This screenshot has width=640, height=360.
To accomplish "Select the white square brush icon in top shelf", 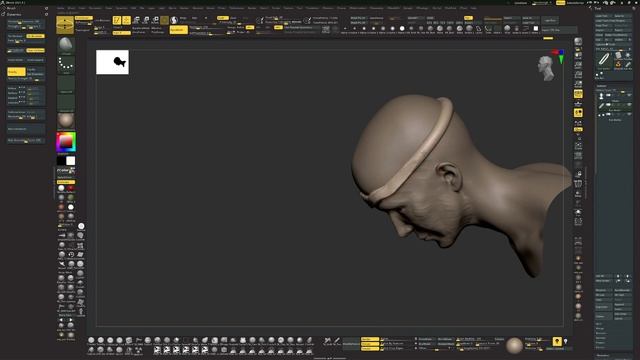I will point(536,29).
